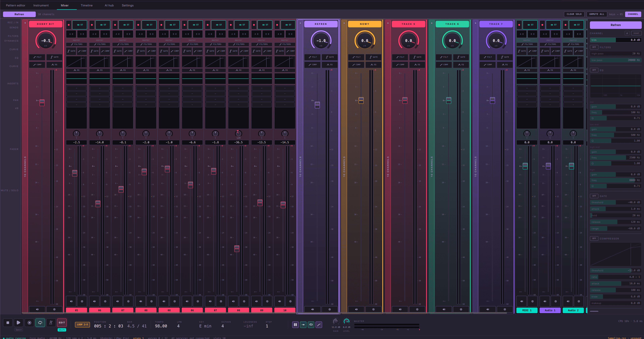Toggle the metronome icon
The image size is (644, 339).
pyautogui.click(x=51, y=323)
